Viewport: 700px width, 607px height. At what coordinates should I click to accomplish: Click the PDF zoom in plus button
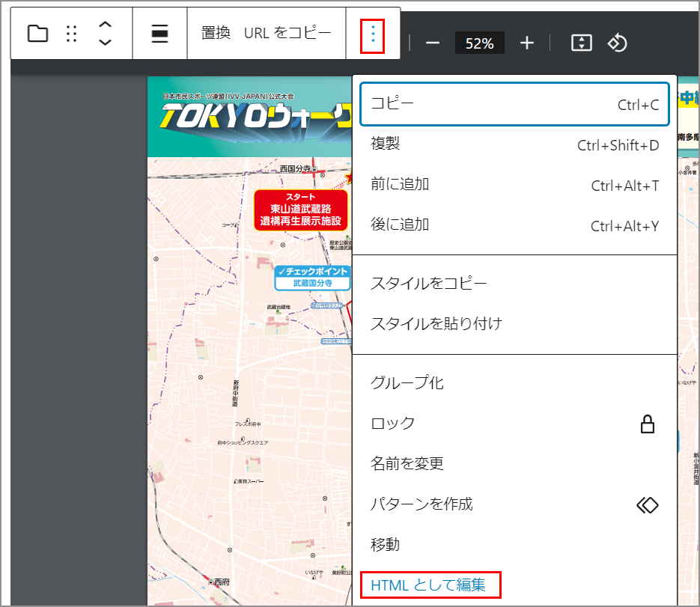click(527, 43)
